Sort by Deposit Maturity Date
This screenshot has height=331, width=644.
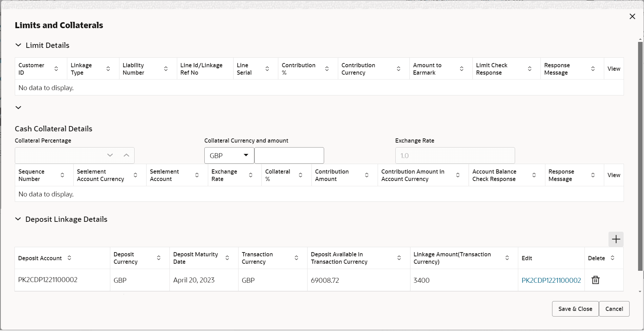[x=227, y=258]
